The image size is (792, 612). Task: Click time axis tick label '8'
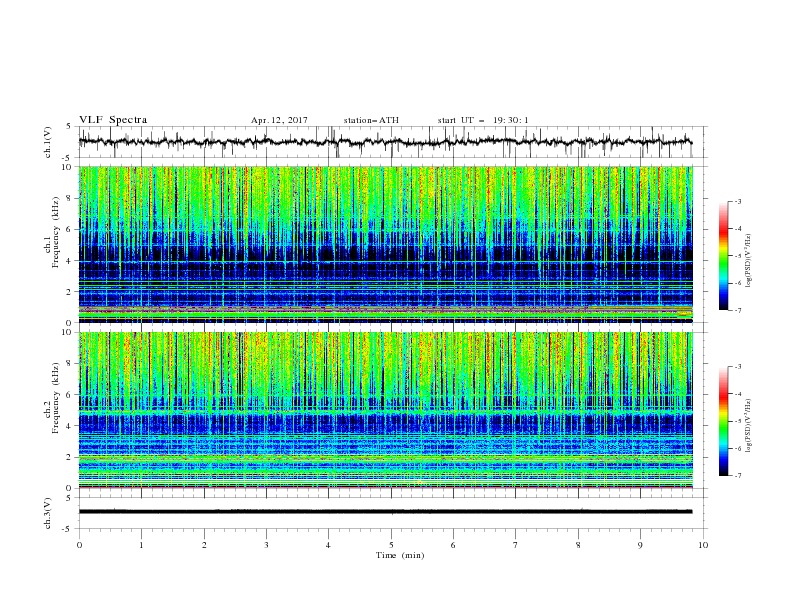point(578,545)
